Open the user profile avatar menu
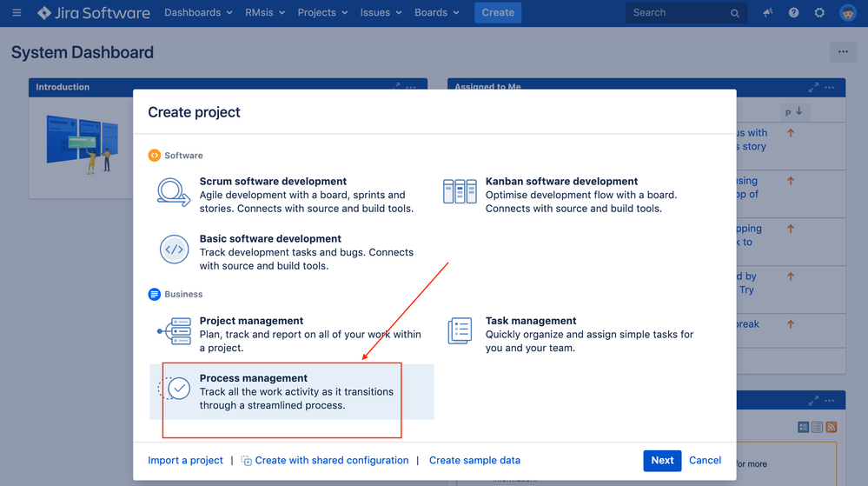This screenshot has height=486, width=868. 847,12
